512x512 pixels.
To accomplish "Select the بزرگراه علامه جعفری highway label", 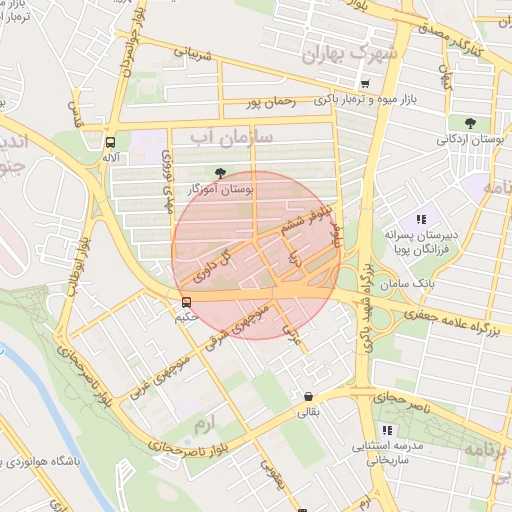I will point(452,322).
